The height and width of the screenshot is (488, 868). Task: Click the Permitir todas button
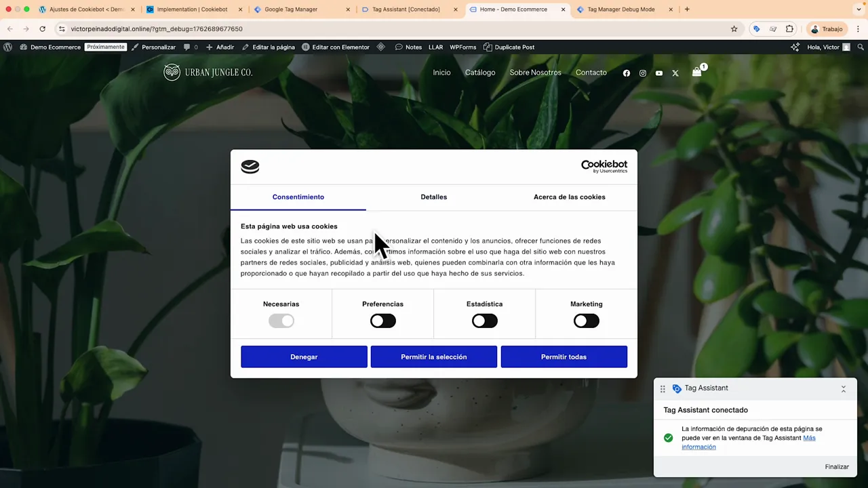(x=564, y=357)
